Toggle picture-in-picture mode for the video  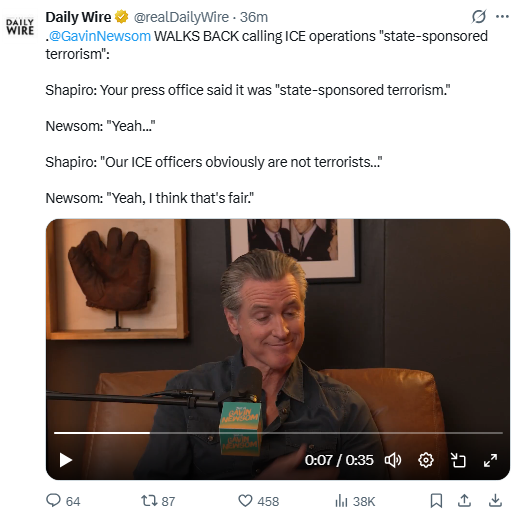(458, 460)
